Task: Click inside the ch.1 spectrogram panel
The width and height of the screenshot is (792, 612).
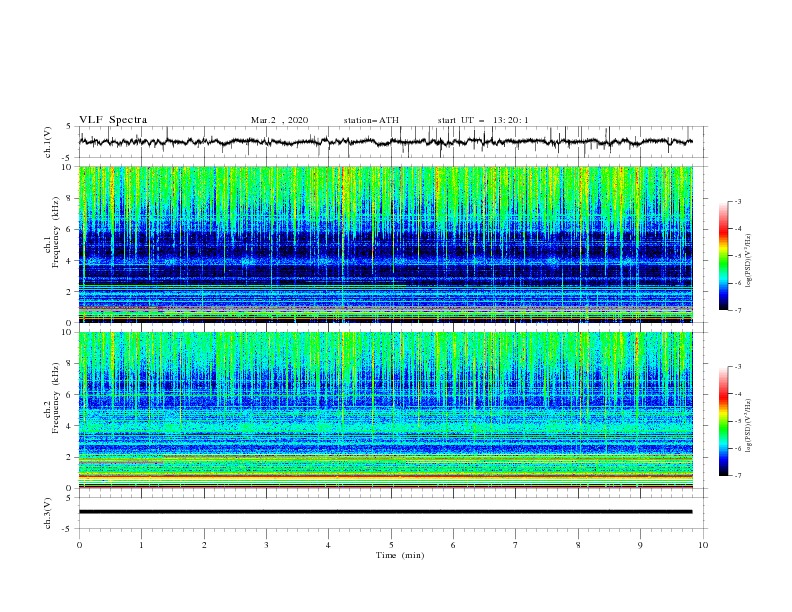Action: (386, 244)
